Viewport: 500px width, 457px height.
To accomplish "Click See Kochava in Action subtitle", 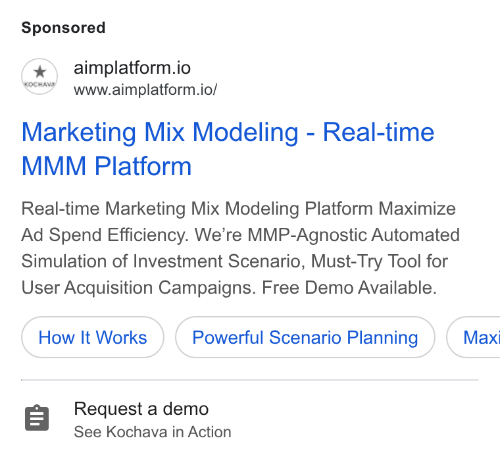I will (x=153, y=432).
